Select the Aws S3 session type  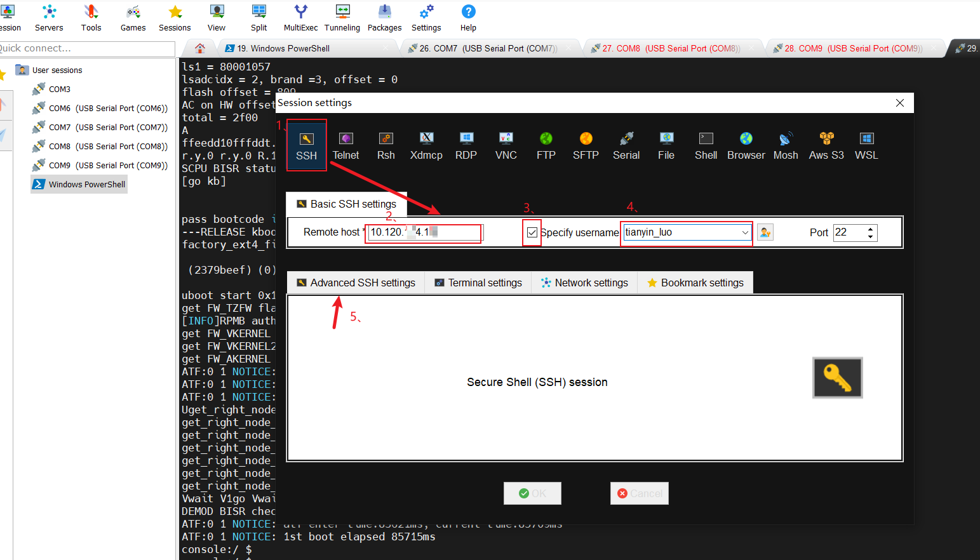coord(826,145)
